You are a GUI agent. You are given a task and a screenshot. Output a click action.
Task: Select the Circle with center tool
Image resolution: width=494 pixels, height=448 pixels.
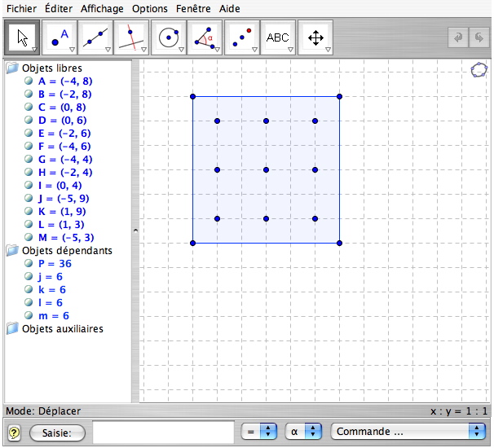point(169,37)
